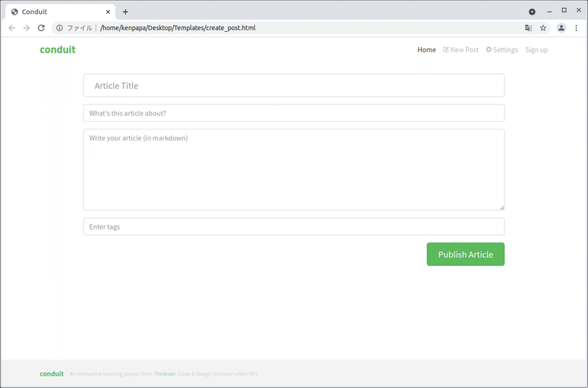This screenshot has height=388, width=588.
Task: Open New Post in the navbar
Action: click(461, 49)
